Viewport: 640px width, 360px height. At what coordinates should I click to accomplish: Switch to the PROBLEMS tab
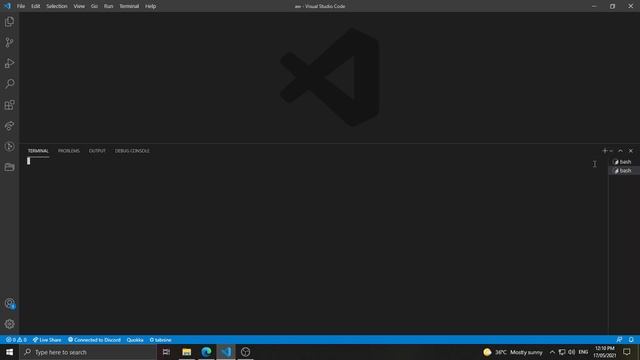(69, 151)
